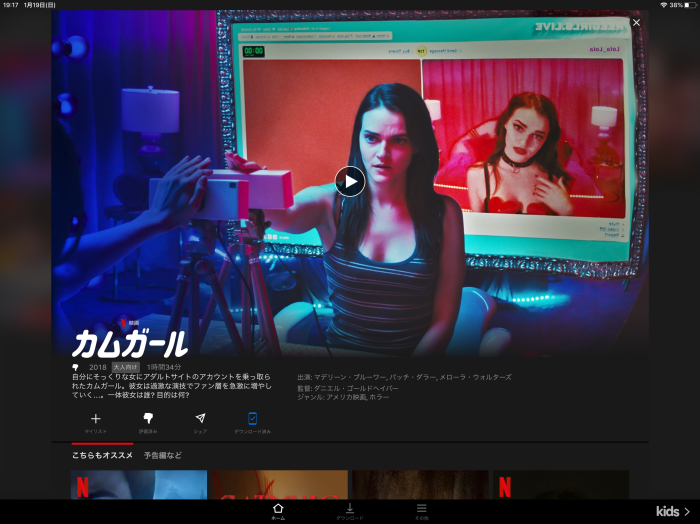Play the カムガール movie
The width and height of the screenshot is (700, 524).
click(x=350, y=182)
